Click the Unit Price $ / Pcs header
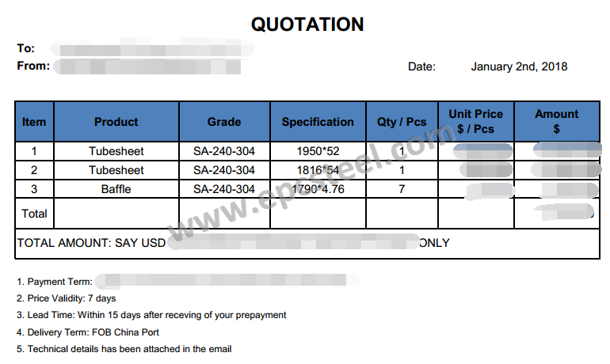610x364 pixels. (476, 122)
